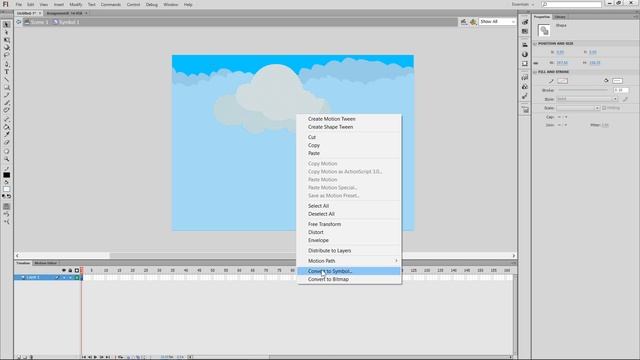Select the Pencil tool
640x360 pixels.
tap(7, 95)
